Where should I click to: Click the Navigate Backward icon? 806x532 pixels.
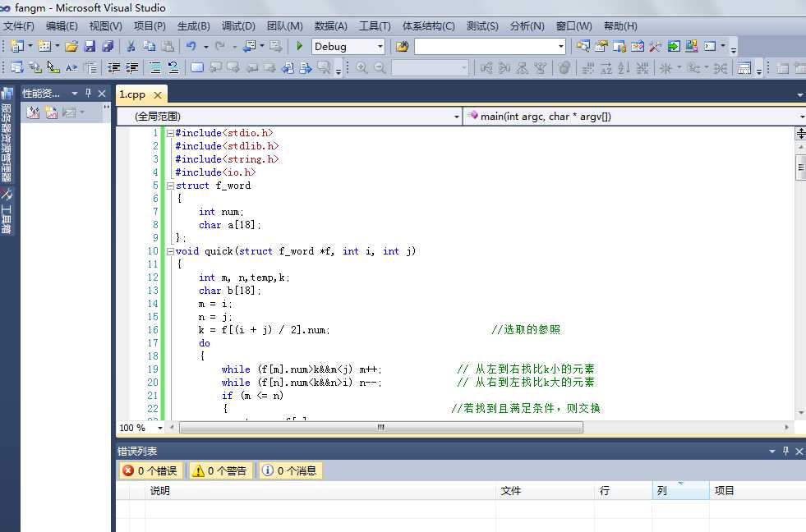point(250,46)
